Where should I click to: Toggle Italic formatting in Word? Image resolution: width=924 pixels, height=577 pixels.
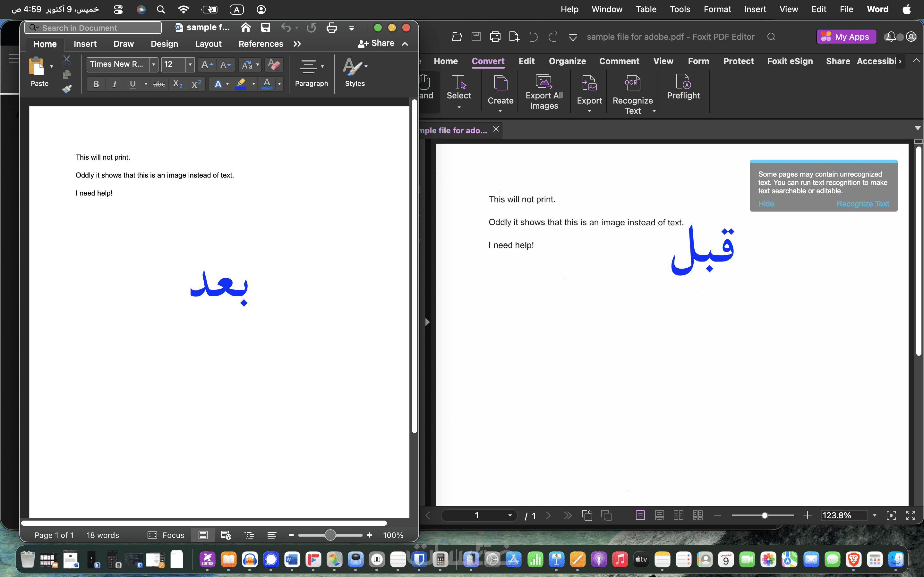click(x=114, y=84)
